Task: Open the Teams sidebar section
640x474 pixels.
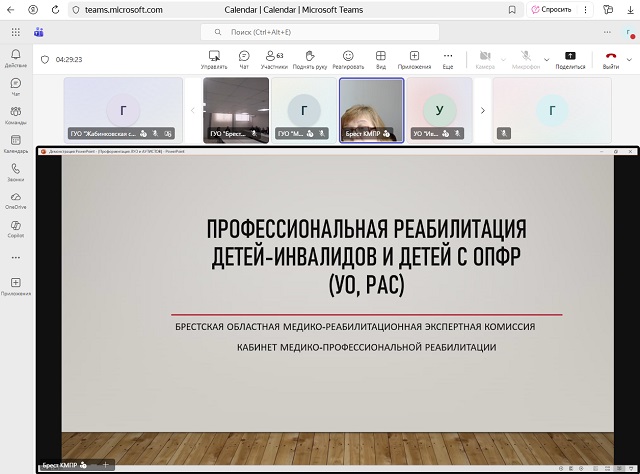Action: [x=16, y=116]
